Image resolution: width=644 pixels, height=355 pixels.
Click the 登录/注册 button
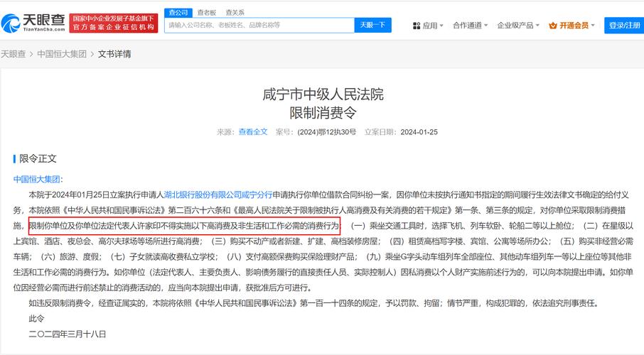[x=624, y=26]
